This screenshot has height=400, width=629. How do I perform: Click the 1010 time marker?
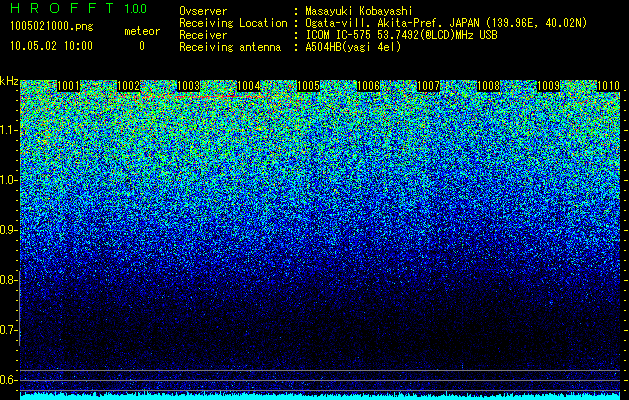(609, 86)
